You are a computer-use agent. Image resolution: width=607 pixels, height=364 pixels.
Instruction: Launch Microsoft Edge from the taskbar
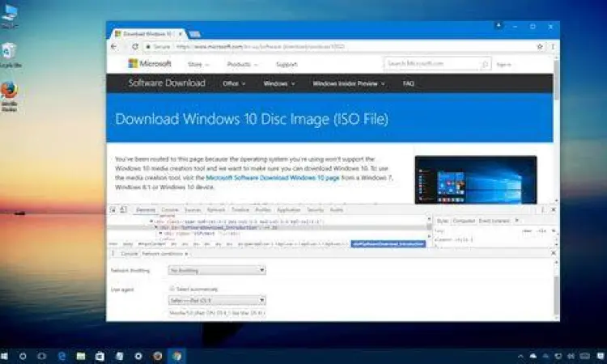62,356
